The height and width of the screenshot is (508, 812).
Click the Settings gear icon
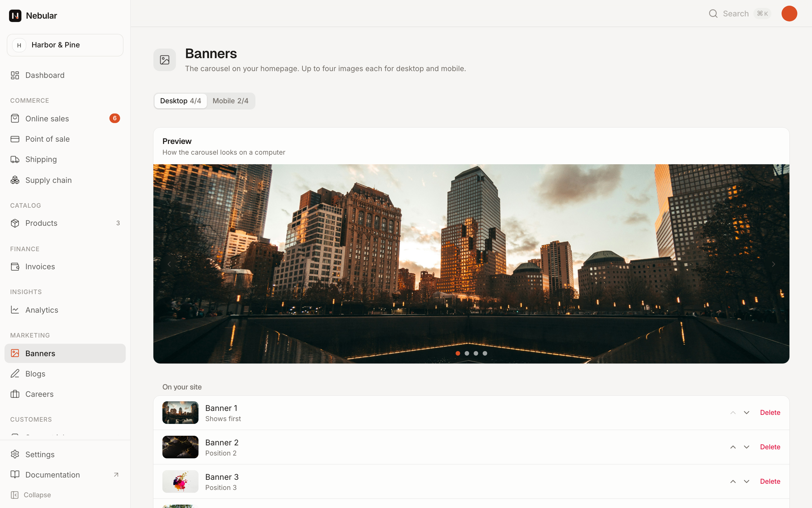click(x=15, y=454)
